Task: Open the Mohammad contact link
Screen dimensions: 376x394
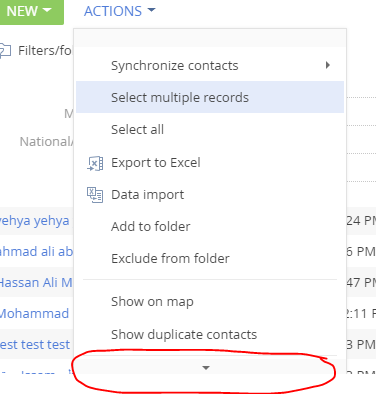Action: pyautogui.click(x=34, y=314)
